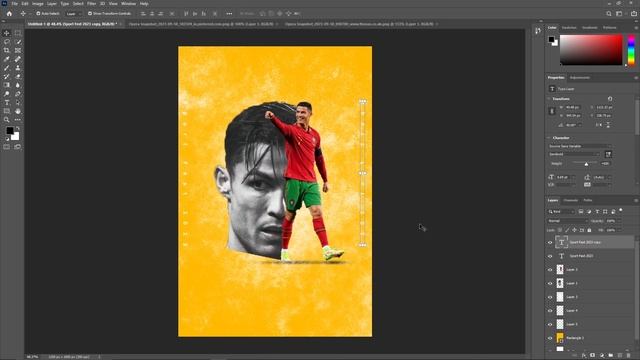Open the collapsed History panel icon
The width and height of the screenshot is (640, 360).
click(538, 31)
